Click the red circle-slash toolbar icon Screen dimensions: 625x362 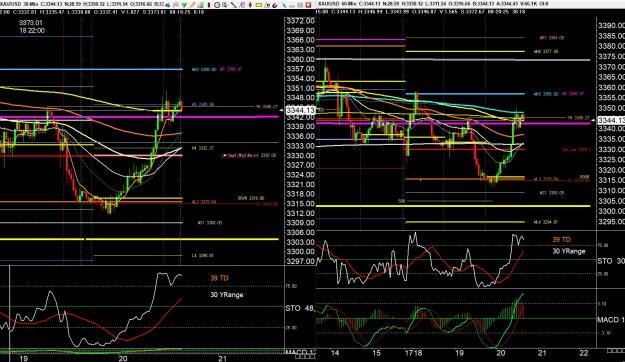[217, 5]
